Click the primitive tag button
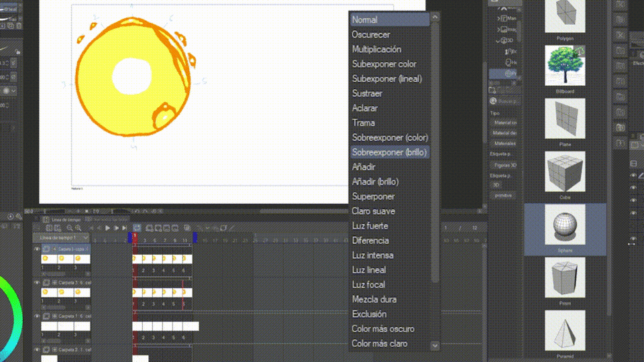Viewport: 644px width, 362px height. (503, 196)
